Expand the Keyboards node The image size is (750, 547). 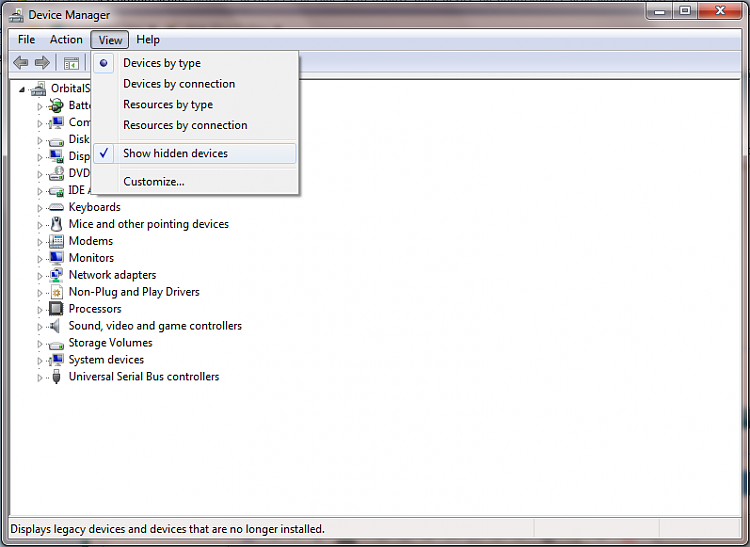[40, 208]
